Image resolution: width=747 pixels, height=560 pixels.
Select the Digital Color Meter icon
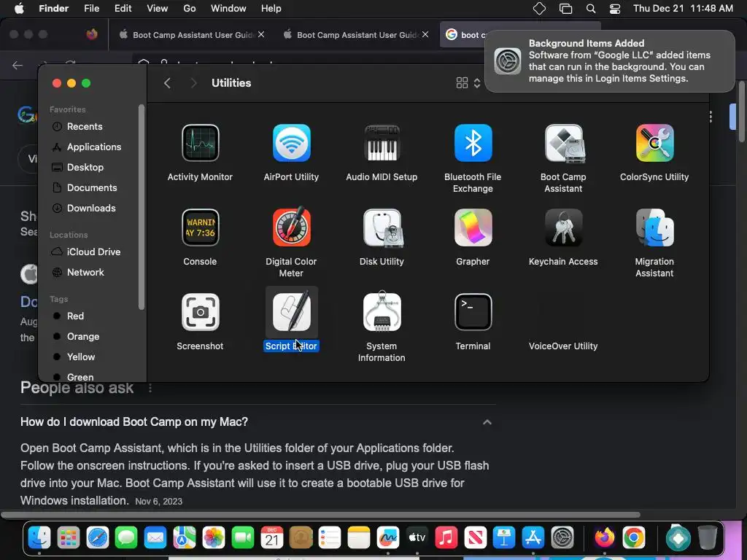pos(292,227)
